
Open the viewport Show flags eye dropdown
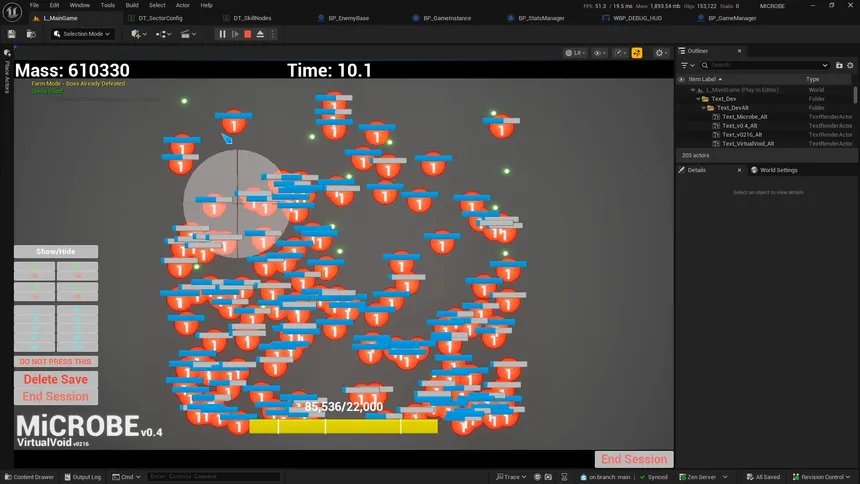coord(599,53)
